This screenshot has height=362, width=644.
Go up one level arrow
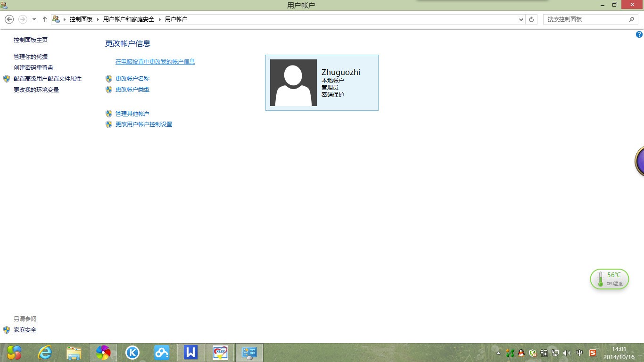coord(45,19)
